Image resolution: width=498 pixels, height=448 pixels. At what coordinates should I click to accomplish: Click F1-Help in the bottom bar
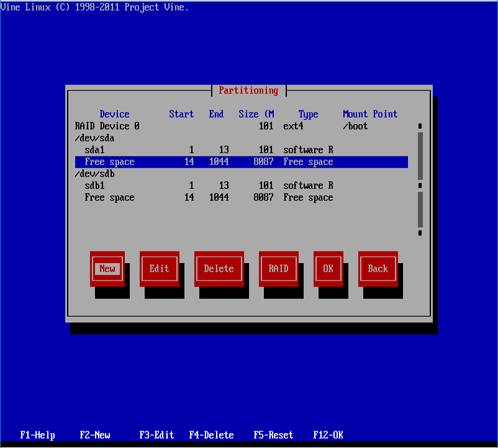37,435
